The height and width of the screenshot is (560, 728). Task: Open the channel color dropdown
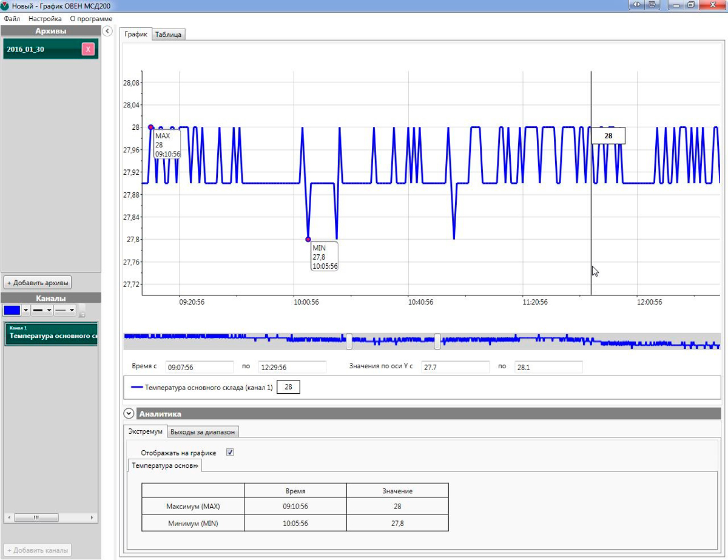(x=25, y=310)
